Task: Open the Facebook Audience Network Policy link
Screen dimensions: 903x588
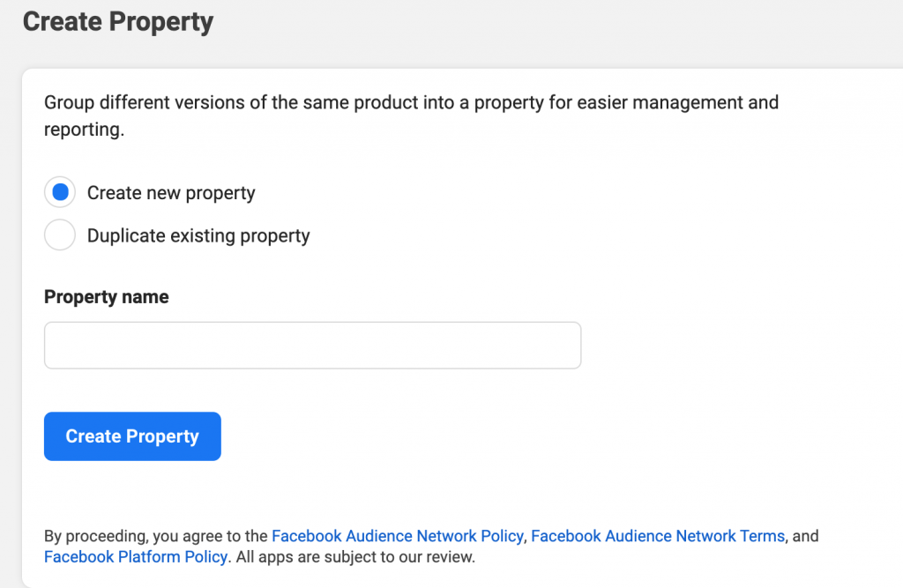Action: point(398,535)
